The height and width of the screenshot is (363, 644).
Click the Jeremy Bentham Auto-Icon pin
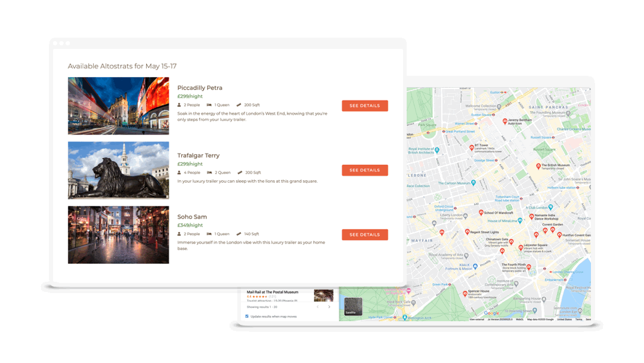[504, 121]
